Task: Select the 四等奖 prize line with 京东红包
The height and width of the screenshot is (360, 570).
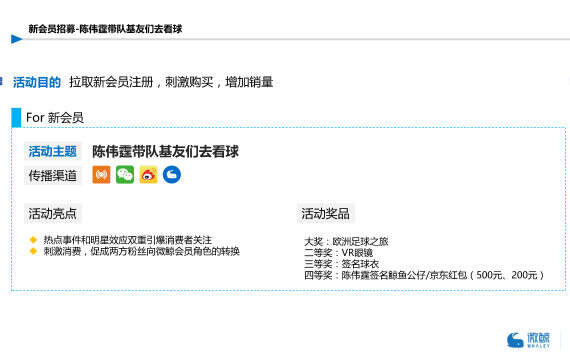Action: pyautogui.click(x=424, y=275)
